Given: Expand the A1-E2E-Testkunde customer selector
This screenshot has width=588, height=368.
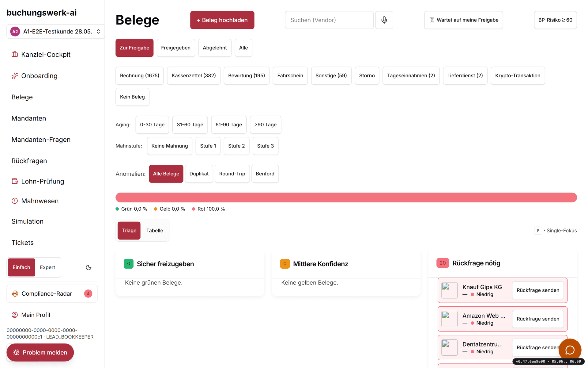Looking at the screenshot, I should point(55,32).
